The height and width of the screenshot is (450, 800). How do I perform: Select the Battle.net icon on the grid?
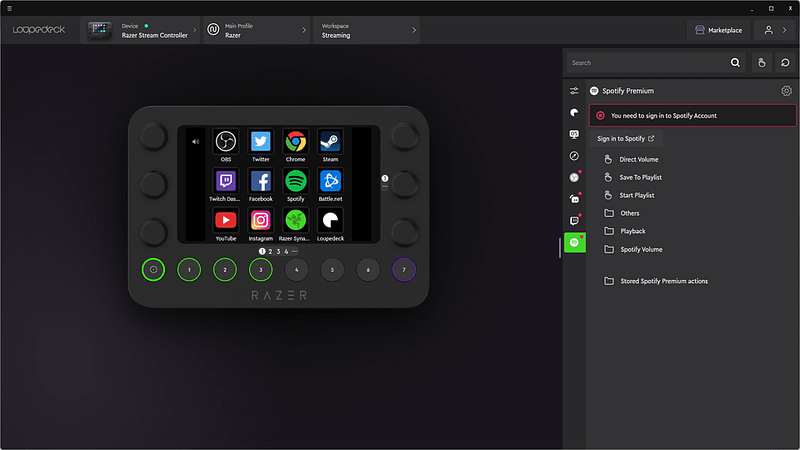(330, 181)
